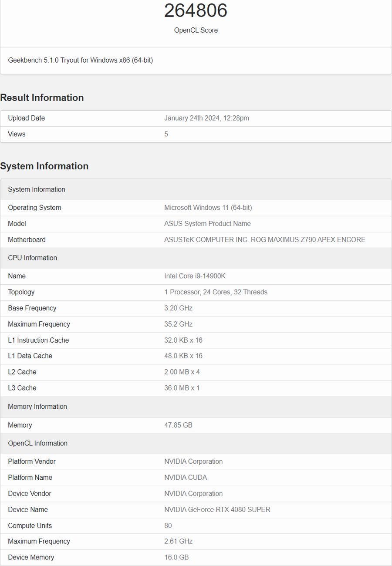Select the OpenCL Score label

point(196,30)
